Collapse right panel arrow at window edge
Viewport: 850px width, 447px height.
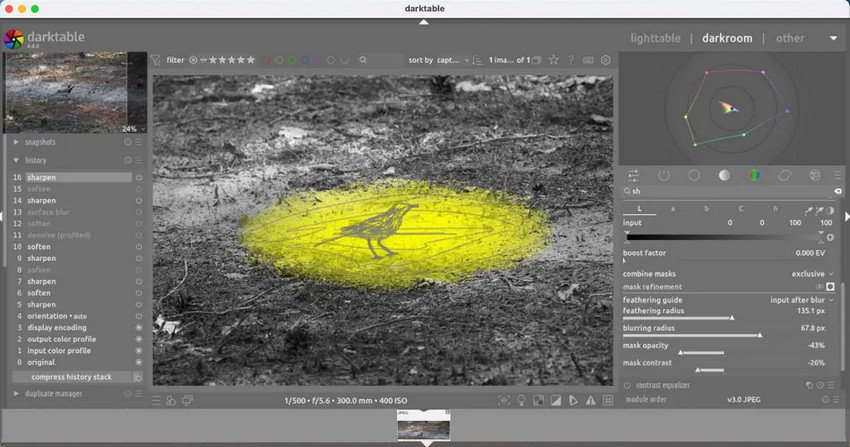coord(847,217)
